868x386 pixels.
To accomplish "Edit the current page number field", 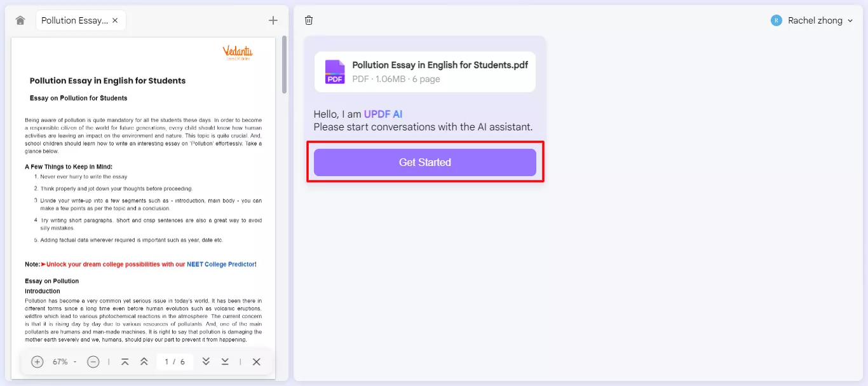I will click(x=175, y=362).
